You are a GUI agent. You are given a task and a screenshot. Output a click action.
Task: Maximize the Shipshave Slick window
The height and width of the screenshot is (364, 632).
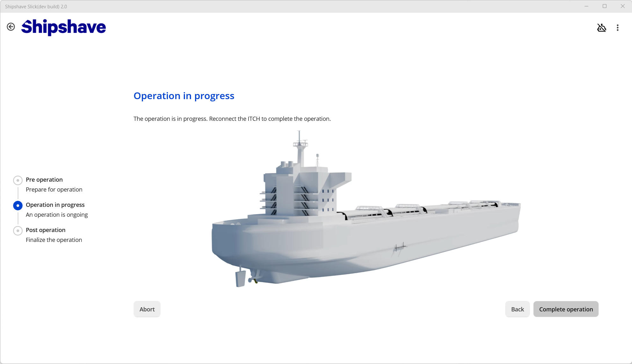604,6
